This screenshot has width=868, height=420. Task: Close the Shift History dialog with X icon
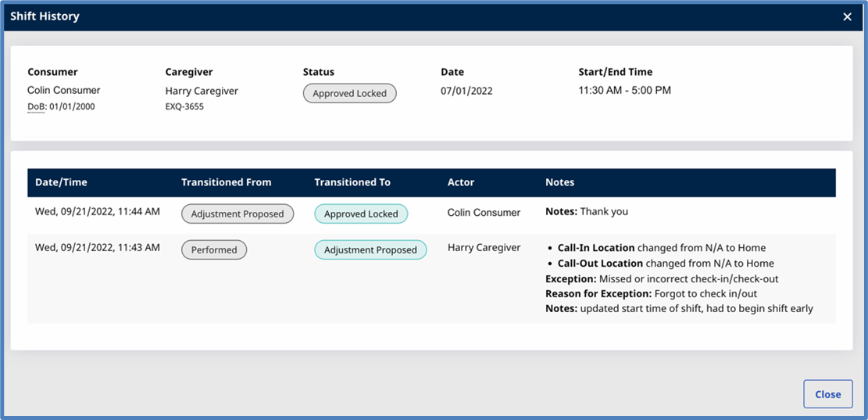click(847, 16)
